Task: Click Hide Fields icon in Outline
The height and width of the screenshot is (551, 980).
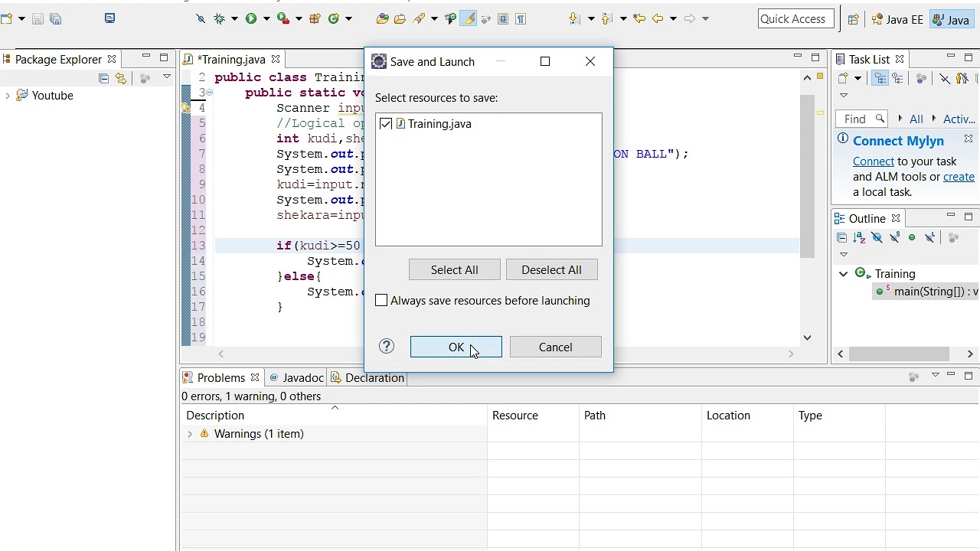Action: pyautogui.click(x=877, y=238)
